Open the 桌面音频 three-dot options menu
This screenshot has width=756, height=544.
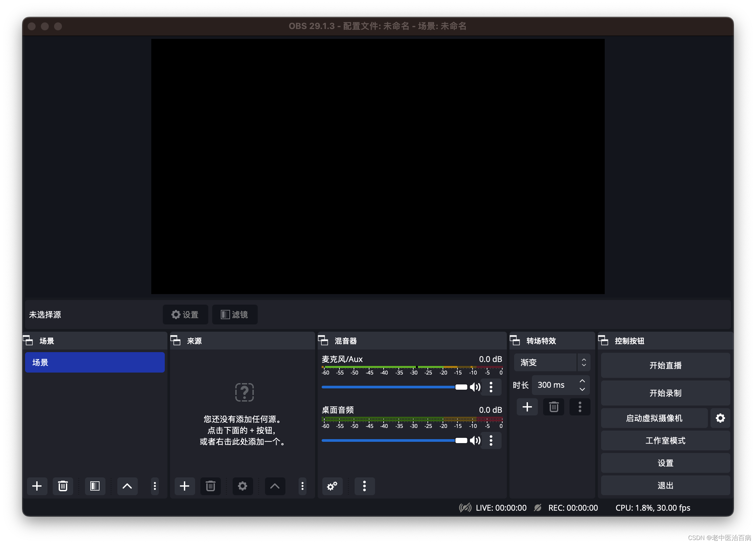click(491, 440)
